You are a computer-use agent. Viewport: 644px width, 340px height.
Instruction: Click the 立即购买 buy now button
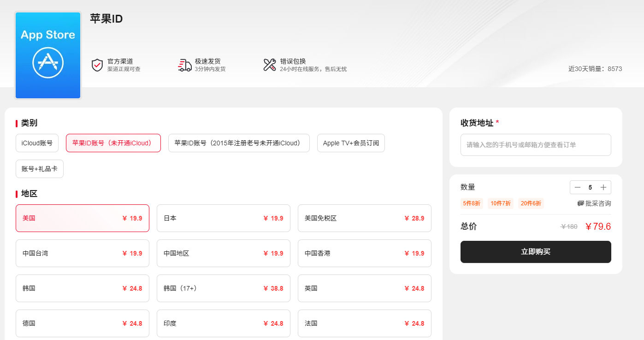tap(536, 252)
